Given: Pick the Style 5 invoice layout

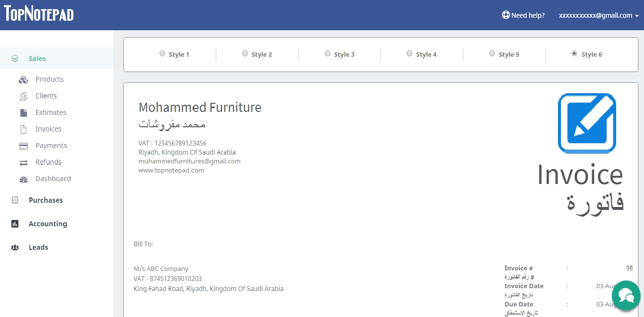Looking at the screenshot, I should (492, 53).
